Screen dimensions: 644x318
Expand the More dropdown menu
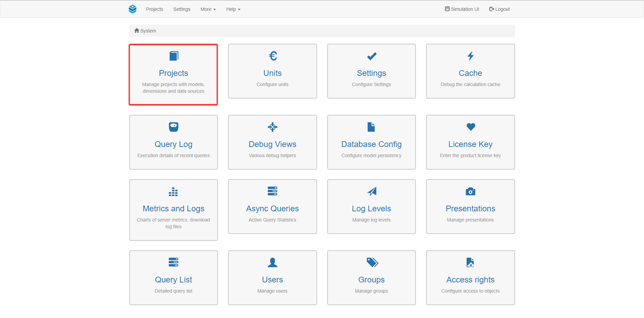[x=208, y=9]
